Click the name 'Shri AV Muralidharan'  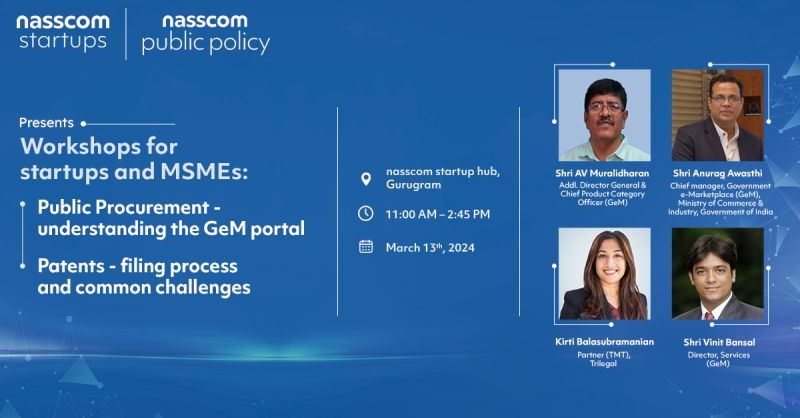pos(602,174)
